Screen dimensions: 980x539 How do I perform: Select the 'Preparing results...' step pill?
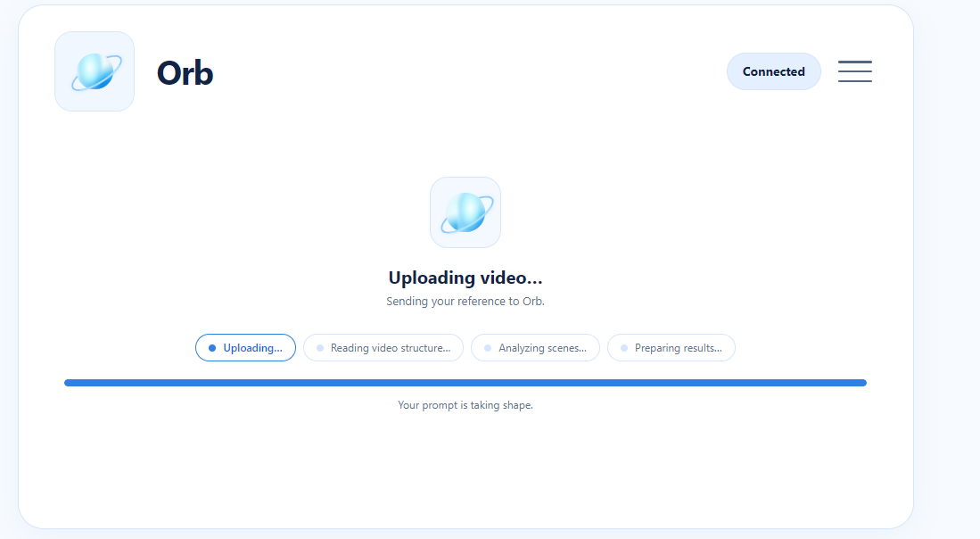pyautogui.click(x=671, y=348)
